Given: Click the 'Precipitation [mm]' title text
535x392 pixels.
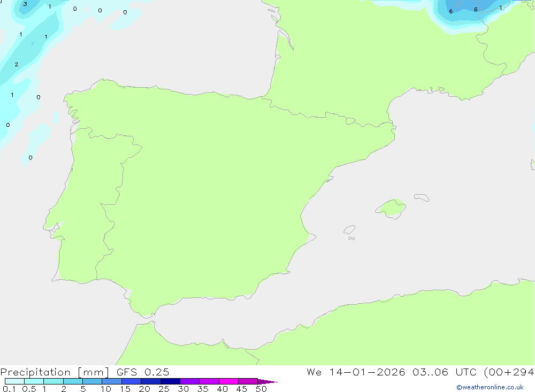Looking at the screenshot, I should [55, 372].
